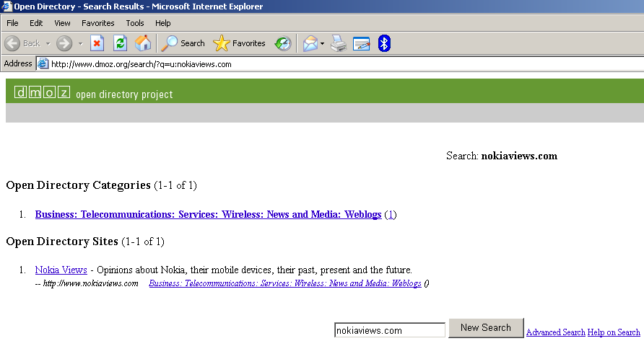Open the Forward history dropdown arrow
The image size is (644, 341).
click(x=81, y=43)
